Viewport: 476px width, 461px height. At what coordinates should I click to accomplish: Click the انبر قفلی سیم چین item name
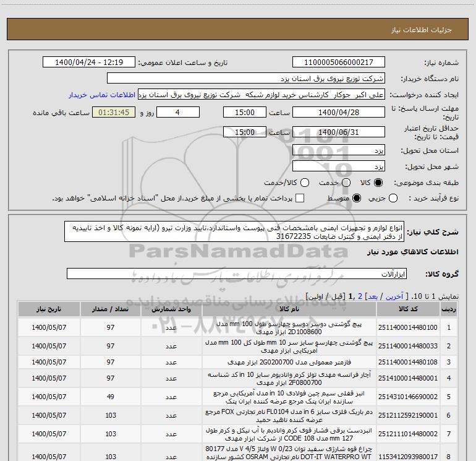[289, 397]
